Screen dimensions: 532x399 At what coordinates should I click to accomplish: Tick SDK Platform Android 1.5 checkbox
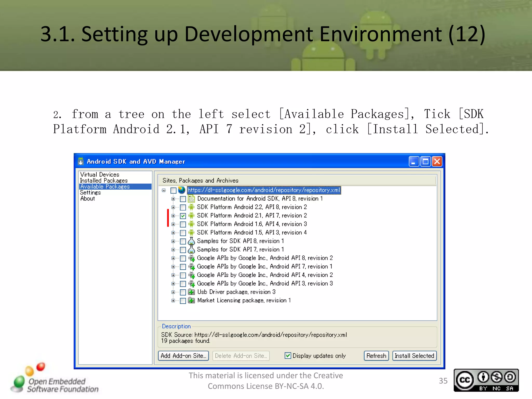coord(183,233)
